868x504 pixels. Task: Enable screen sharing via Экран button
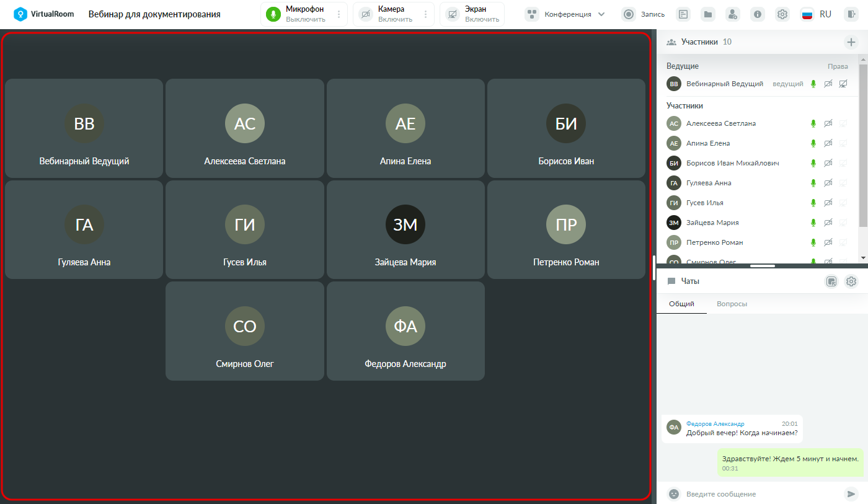(474, 14)
